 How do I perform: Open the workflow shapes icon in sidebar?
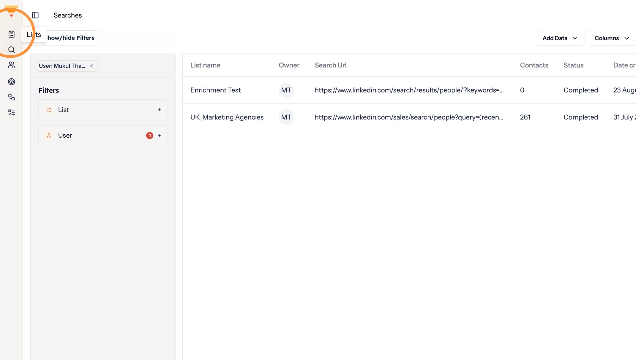click(12, 97)
